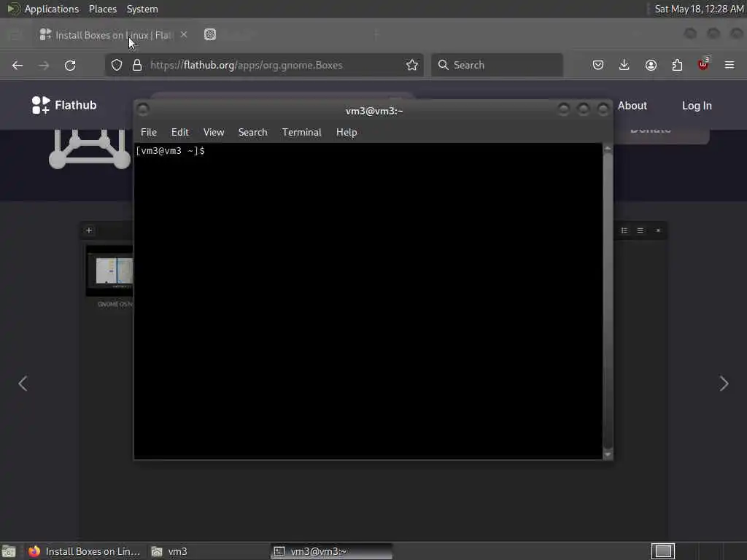
Task: Click the hamburger icon in Boxes screenshot
Action: click(640, 230)
